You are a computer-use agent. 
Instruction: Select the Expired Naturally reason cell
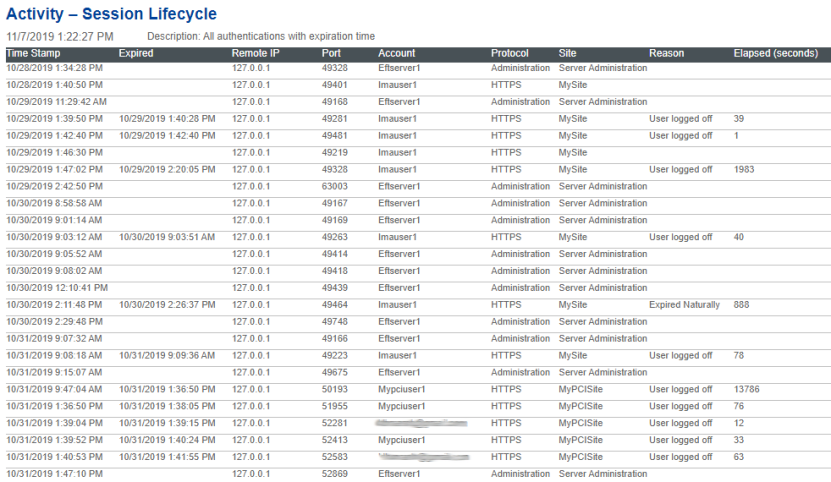(x=684, y=305)
